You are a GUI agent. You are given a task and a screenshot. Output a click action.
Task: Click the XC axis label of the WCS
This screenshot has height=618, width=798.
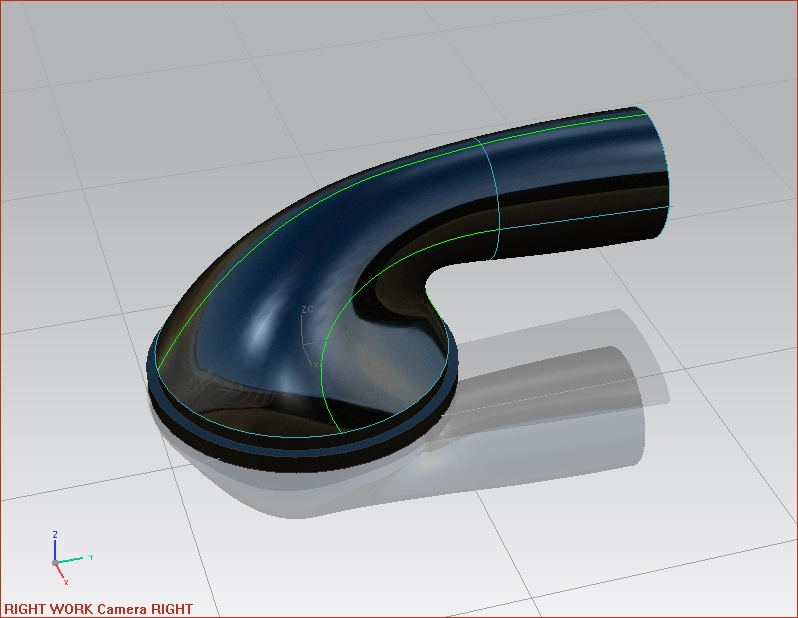pos(317,365)
